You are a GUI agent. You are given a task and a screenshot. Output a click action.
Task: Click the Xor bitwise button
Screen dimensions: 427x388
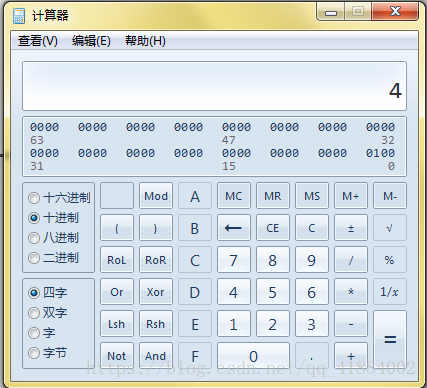click(156, 292)
